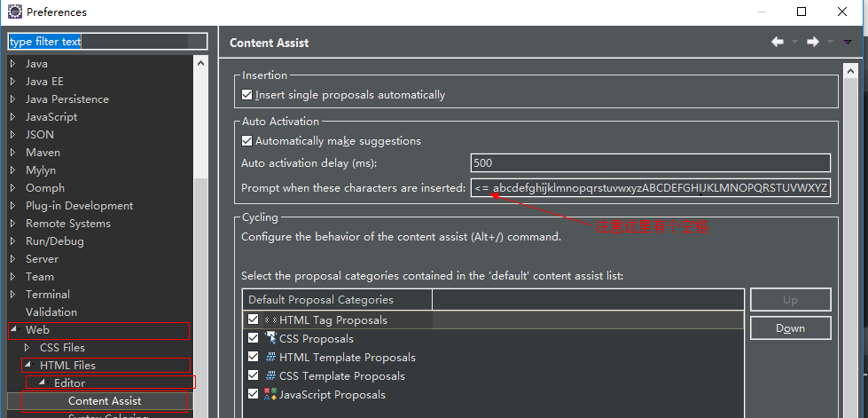
Task: Uncheck CSS Template Proposals category
Action: click(x=254, y=376)
